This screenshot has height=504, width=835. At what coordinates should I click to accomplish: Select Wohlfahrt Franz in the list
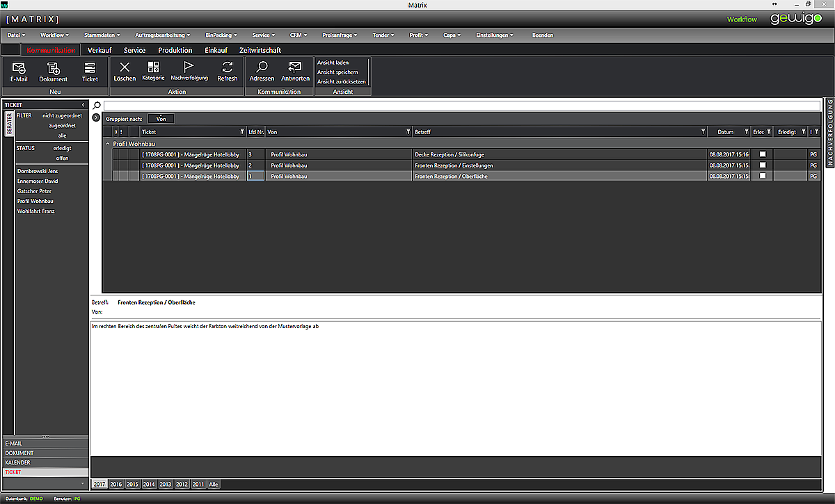pyautogui.click(x=35, y=211)
